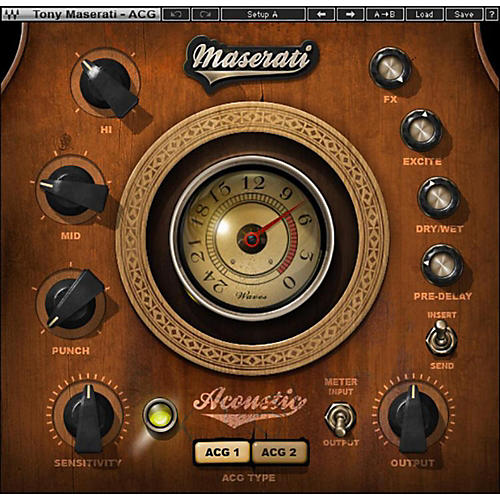The image size is (500, 500).
Task: Click the Maserati logo badge
Action: (250, 63)
